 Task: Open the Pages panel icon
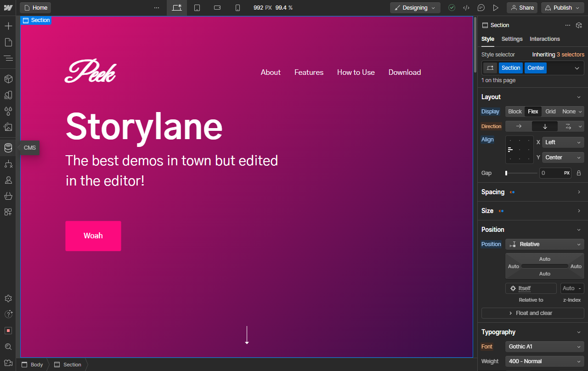pos(8,42)
